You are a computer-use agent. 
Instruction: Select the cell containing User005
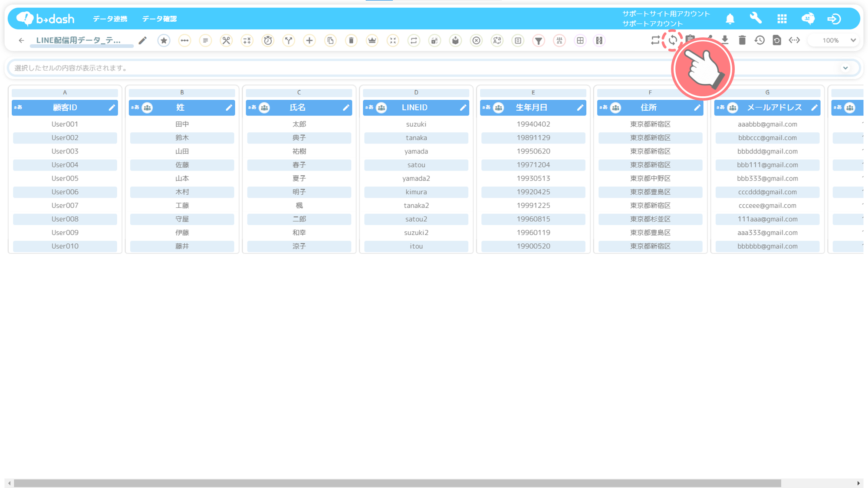coord(65,178)
